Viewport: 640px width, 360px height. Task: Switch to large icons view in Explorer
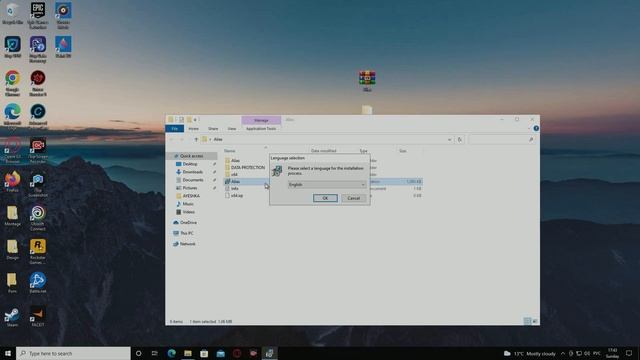pyautogui.click(x=535, y=321)
